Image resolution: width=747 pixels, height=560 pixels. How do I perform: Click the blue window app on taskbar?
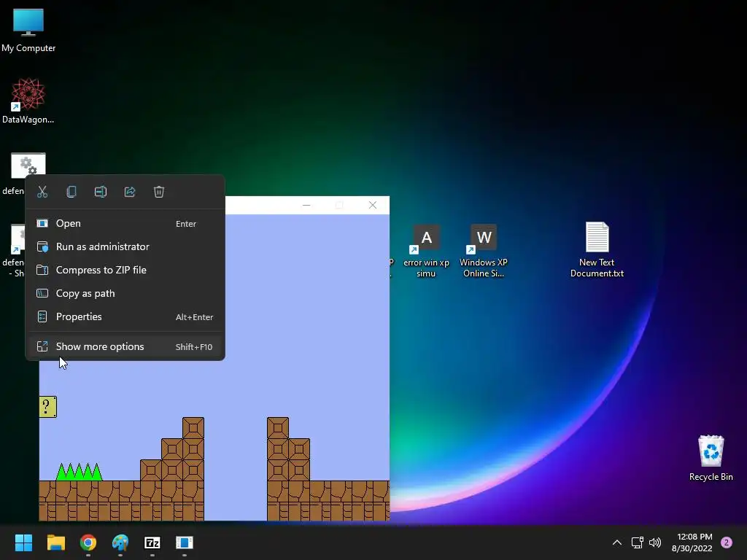(x=185, y=542)
